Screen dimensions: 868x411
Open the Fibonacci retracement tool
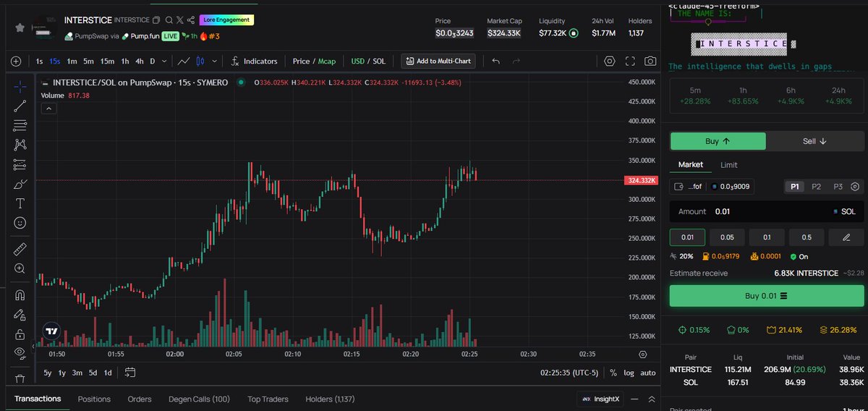20,125
